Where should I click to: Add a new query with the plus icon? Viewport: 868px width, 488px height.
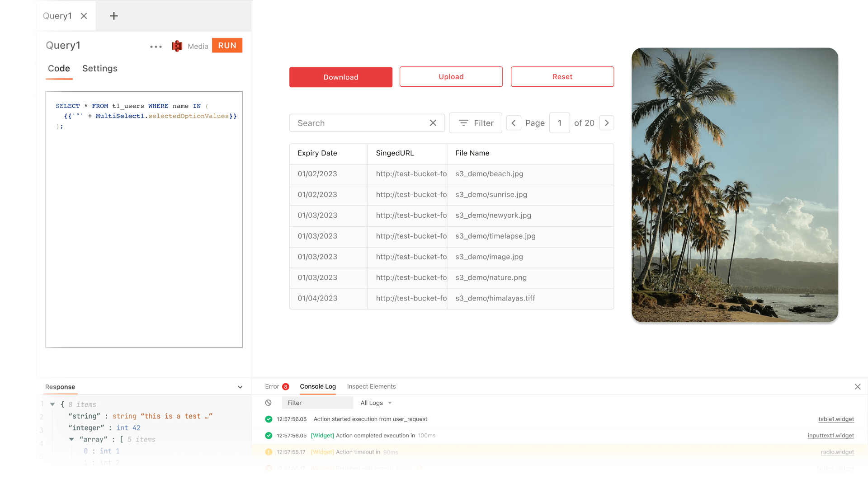tap(113, 16)
